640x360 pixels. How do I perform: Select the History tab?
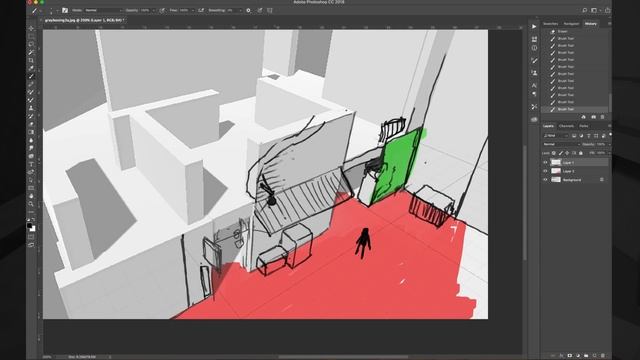click(x=591, y=24)
